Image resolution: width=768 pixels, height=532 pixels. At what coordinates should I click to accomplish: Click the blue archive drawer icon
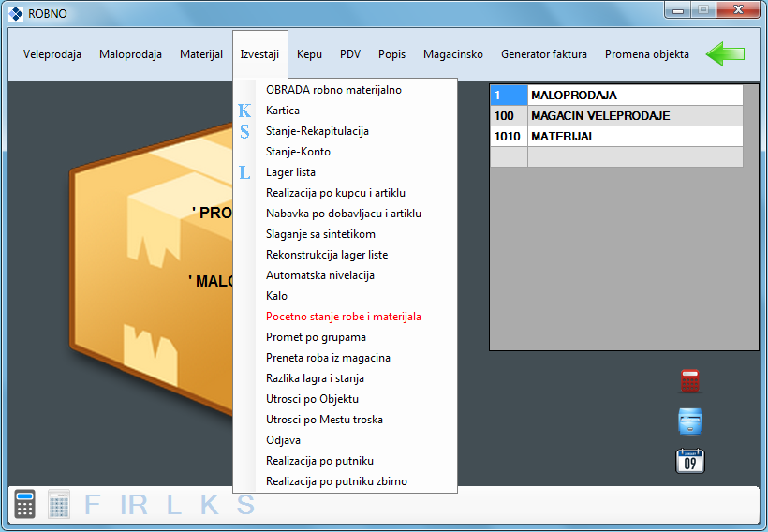click(x=690, y=421)
